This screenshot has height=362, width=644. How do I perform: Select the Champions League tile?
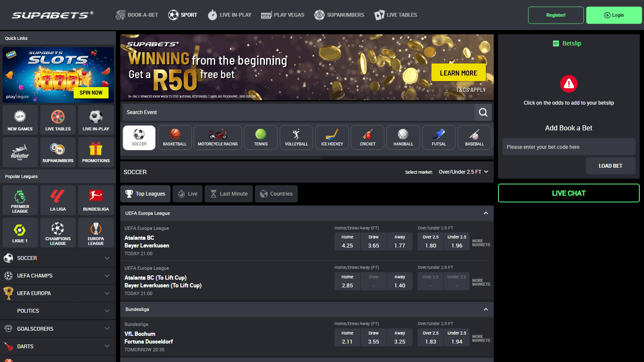click(58, 232)
